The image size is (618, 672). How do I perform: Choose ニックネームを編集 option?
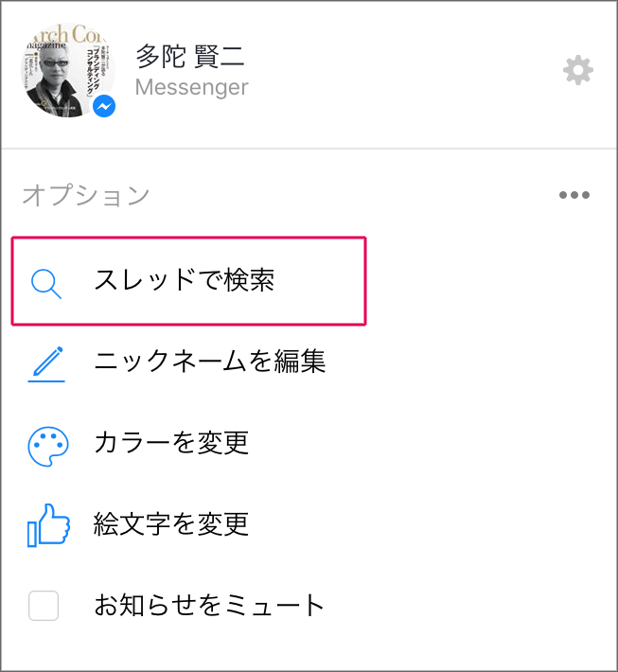[209, 361]
